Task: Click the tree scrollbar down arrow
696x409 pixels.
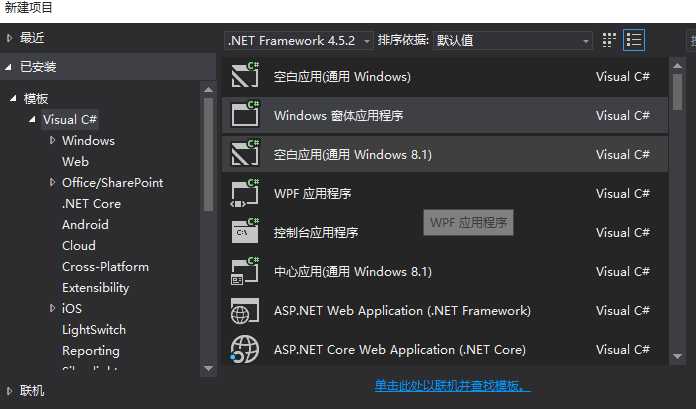Action: 208,369
